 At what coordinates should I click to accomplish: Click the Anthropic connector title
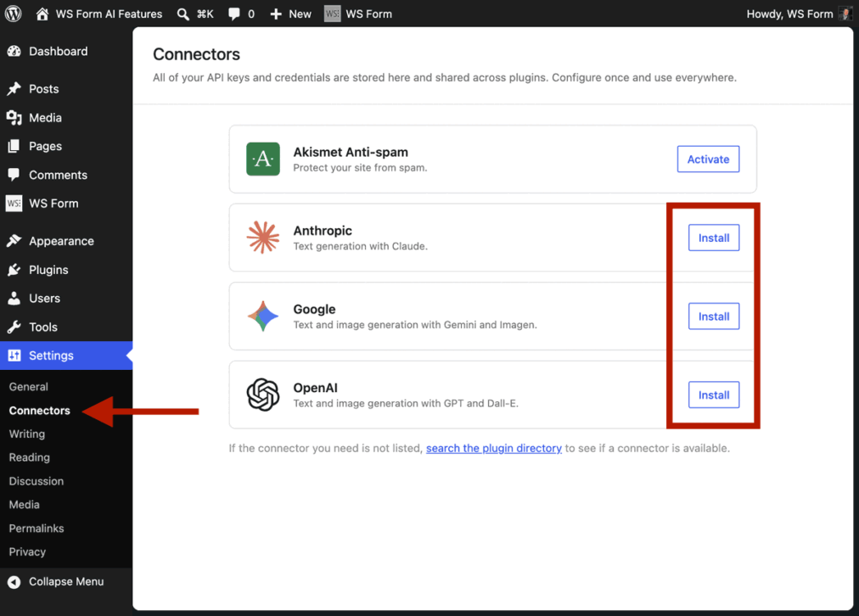323,231
